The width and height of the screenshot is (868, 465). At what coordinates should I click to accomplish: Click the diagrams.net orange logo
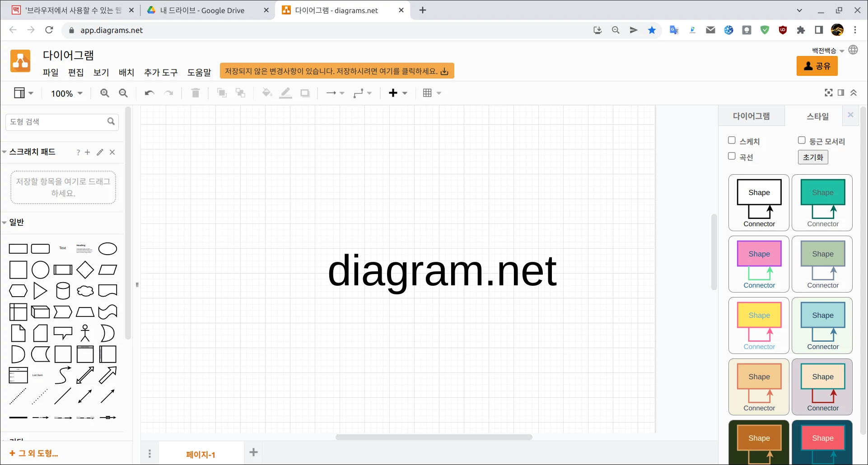[x=20, y=61]
